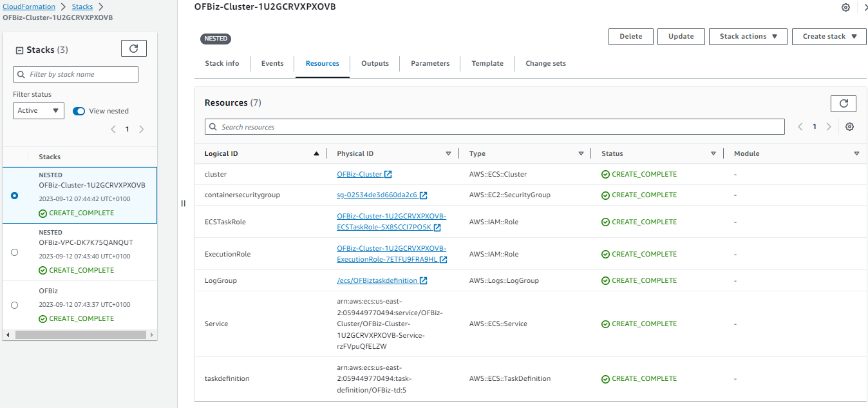
Task: Refresh the Stacks list in the sidebar
Action: pos(134,48)
